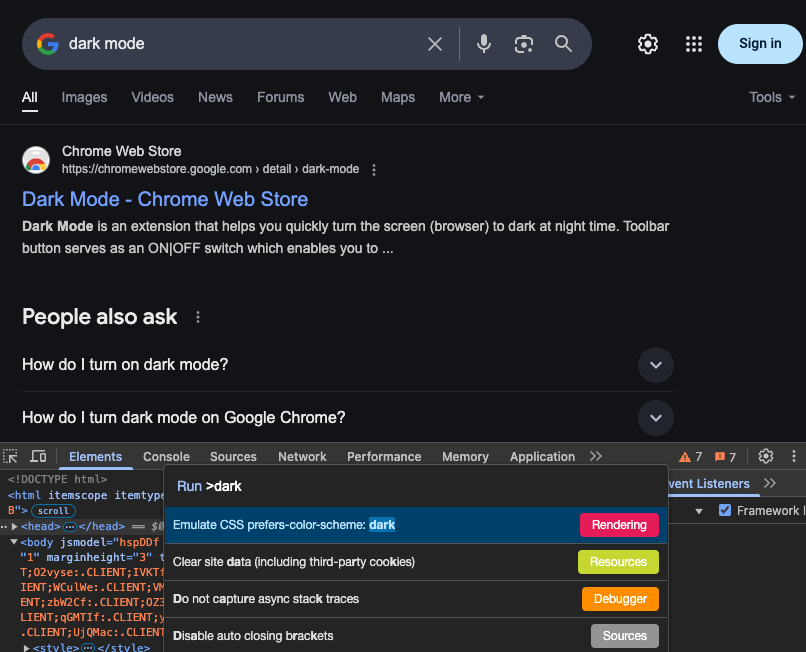Image resolution: width=806 pixels, height=652 pixels.
Task: Expand collapsed head contents ellipsis
Action: tap(70, 527)
